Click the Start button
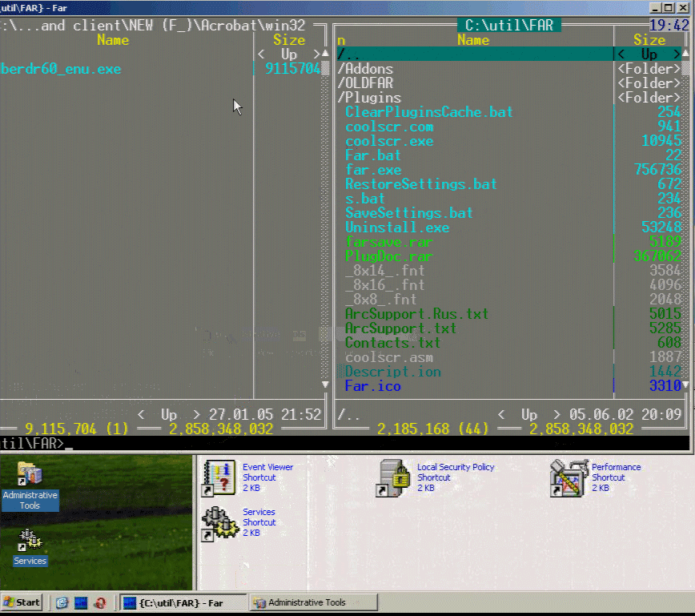Screen dimensions: 695x616 tap(22, 602)
